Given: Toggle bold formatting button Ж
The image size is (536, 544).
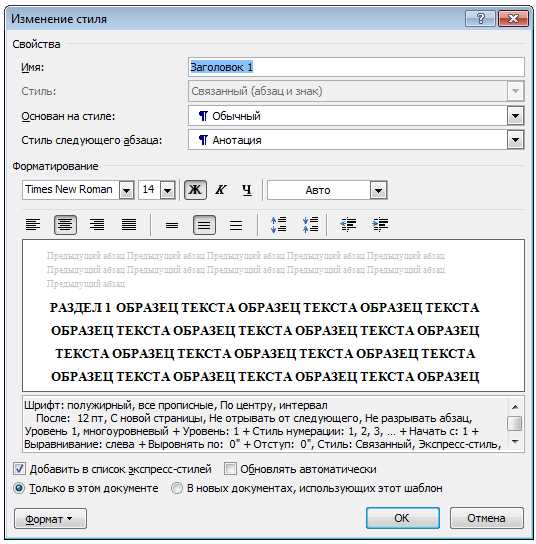Looking at the screenshot, I should [195, 190].
